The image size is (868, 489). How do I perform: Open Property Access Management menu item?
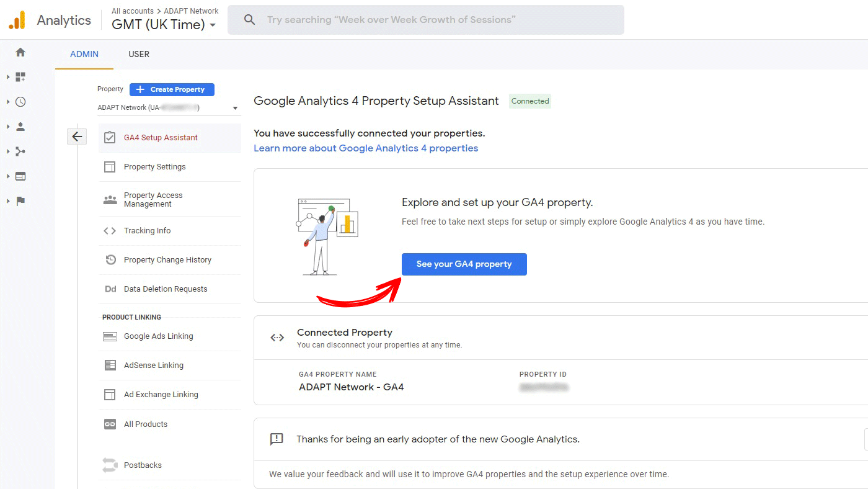coord(170,199)
